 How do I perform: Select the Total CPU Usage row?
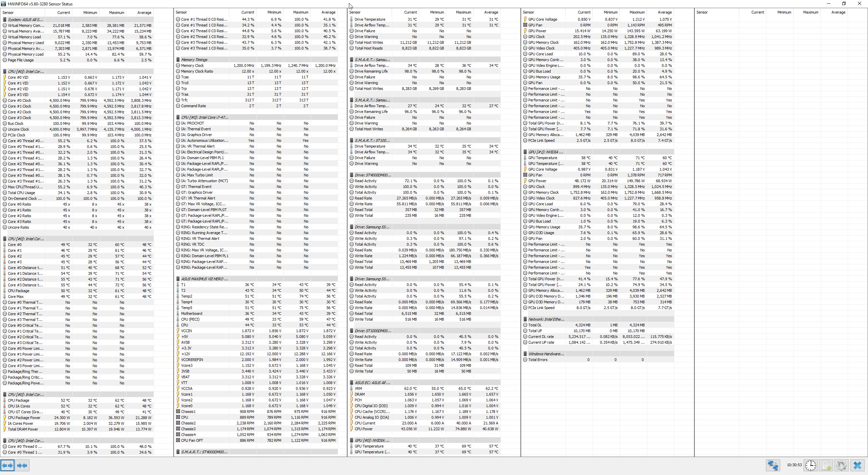[78, 193]
